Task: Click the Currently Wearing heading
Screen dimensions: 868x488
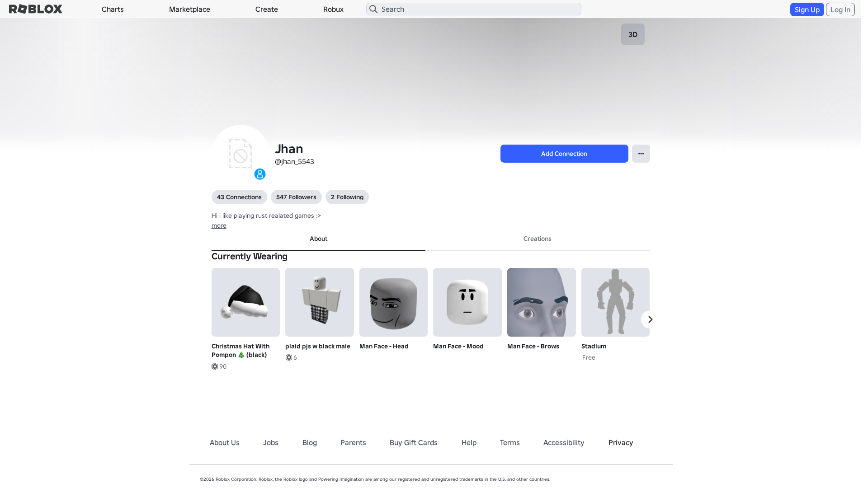Action: coord(250,257)
